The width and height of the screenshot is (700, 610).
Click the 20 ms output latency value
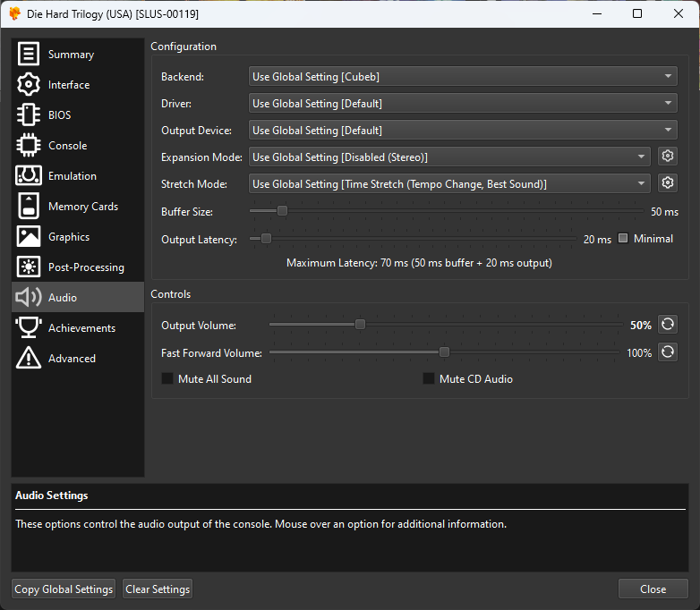tap(597, 239)
